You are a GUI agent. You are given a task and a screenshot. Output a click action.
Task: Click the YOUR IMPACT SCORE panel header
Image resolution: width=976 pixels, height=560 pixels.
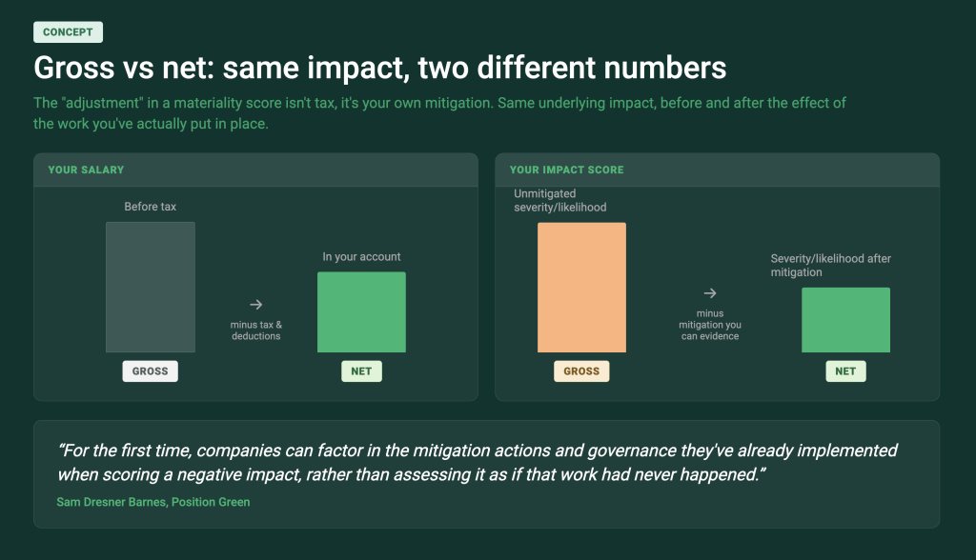pos(717,170)
